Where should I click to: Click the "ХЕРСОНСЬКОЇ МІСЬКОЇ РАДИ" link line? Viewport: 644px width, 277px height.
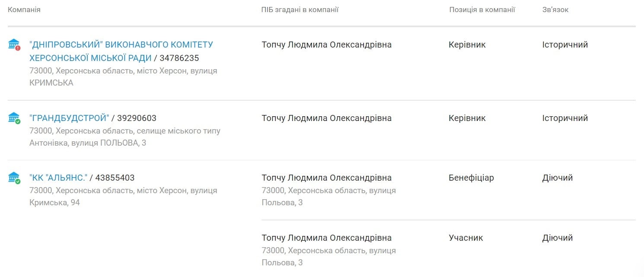90,58
